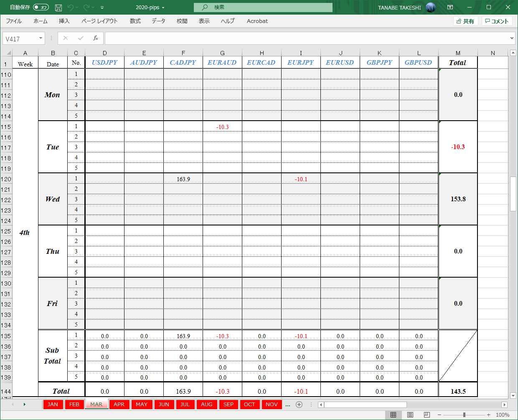Click the コメント (Comments) button
The width and height of the screenshot is (518, 420).
click(x=497, y=21)
